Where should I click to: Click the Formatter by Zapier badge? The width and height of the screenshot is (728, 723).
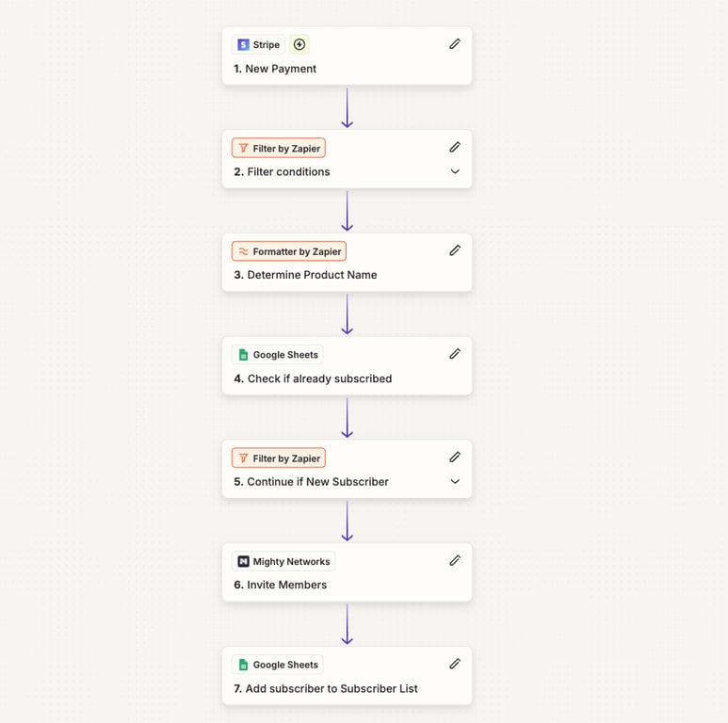(x=289, y=251)
